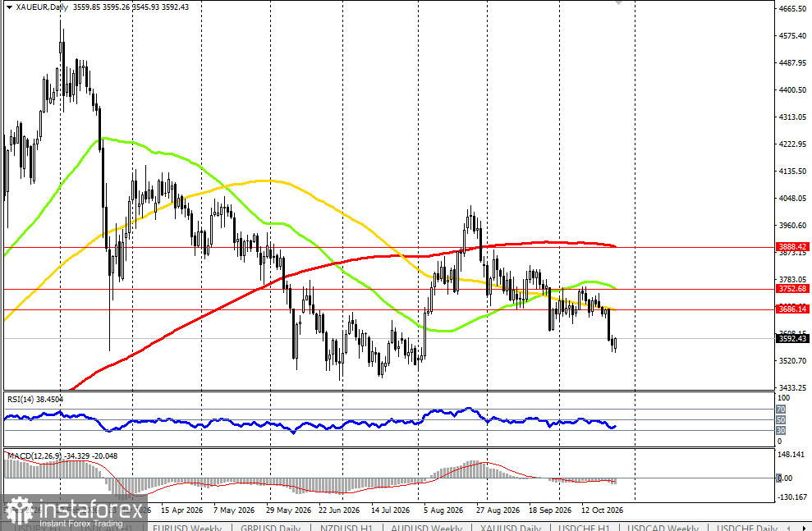Click the 4222.95 price scale value
Screen dimensions: 812x531
point(792,144)
